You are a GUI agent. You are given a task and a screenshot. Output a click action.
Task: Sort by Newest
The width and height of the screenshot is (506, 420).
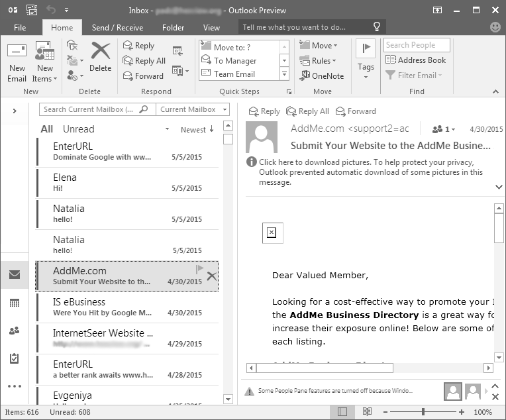(197, 129)
